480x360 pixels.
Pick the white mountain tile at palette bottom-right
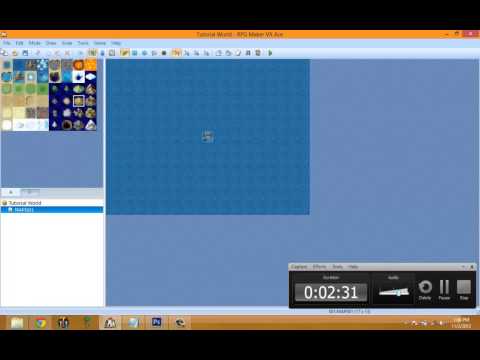(x=90, y=125)
